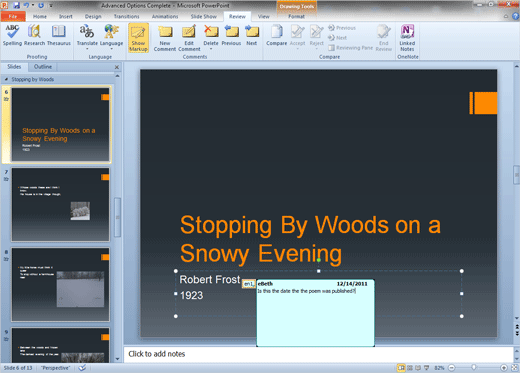
Task: Click the slide title 'Stopping By Woods on a Snowy Evening'
Action: pos(310,239)
